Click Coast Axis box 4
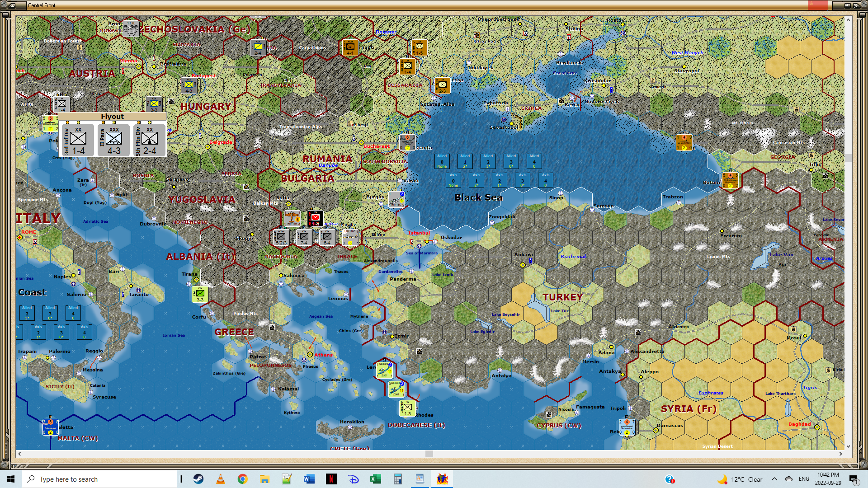Image resolution: width=868 pixels, height=488 pixels. pos(84,332)
